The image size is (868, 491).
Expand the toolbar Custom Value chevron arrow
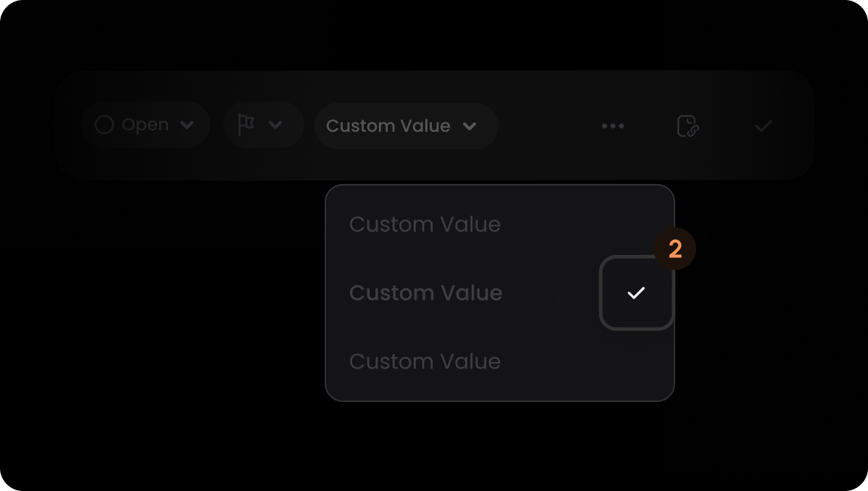tap(470, 126)
